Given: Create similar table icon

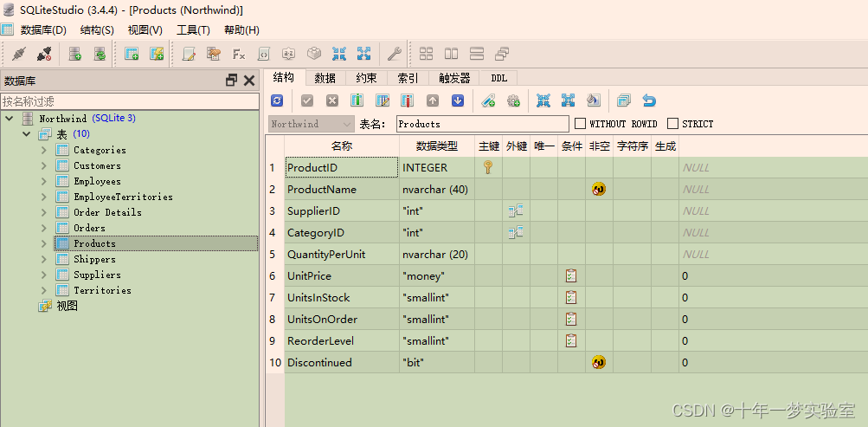Looking at the screenshot, I should [624, 100].
